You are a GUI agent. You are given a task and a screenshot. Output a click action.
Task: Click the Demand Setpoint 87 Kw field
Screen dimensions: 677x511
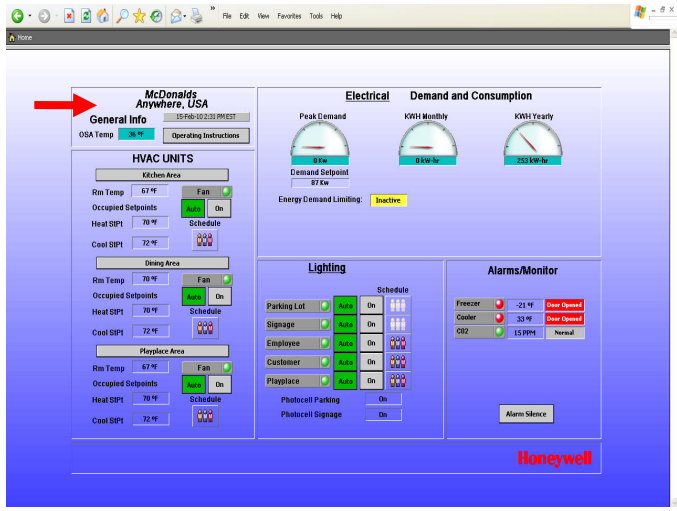pos(320,183)
